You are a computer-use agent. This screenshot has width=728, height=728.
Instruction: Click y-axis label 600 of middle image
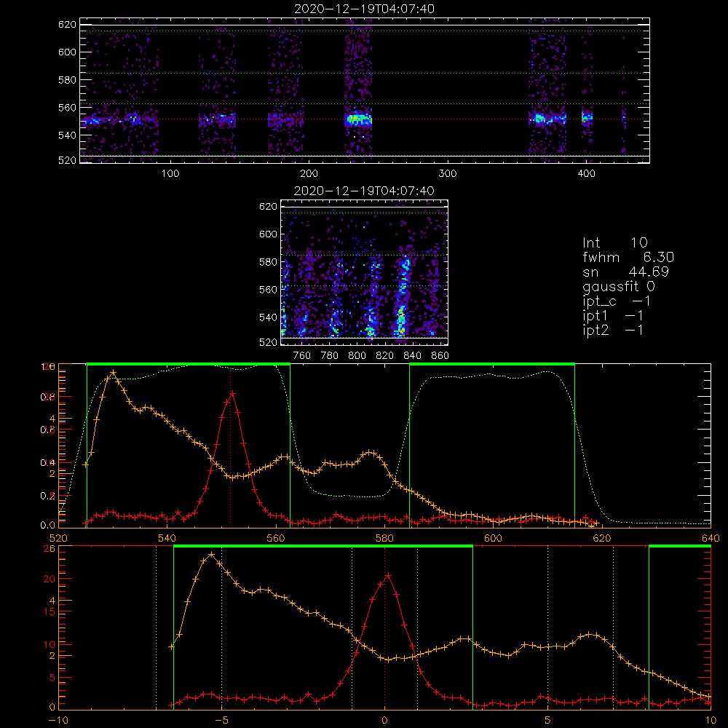coord(269,234)
